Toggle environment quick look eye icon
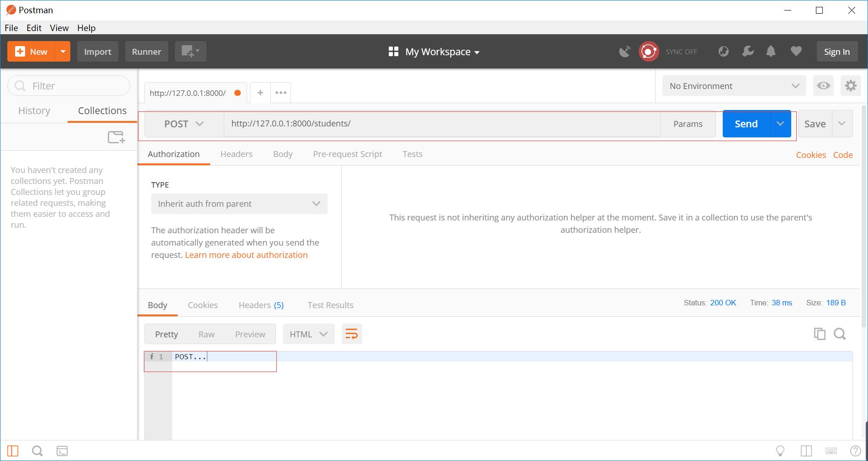 [x=823, y=86]
